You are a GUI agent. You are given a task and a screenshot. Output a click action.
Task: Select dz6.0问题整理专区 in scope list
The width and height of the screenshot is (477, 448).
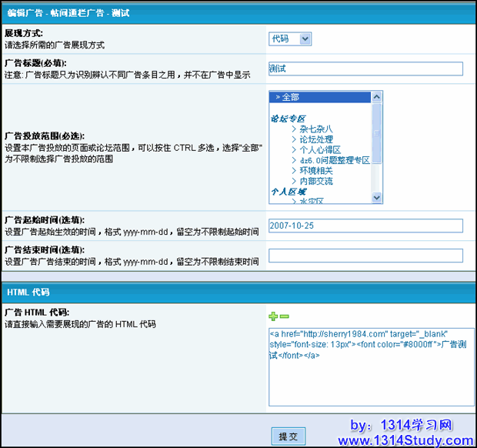click(334, 160)
